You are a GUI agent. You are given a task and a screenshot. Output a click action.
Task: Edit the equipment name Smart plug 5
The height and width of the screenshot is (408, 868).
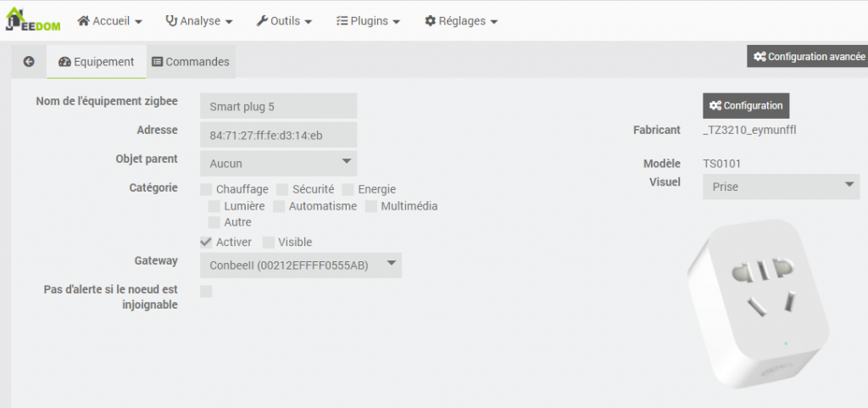coord(278,106)
